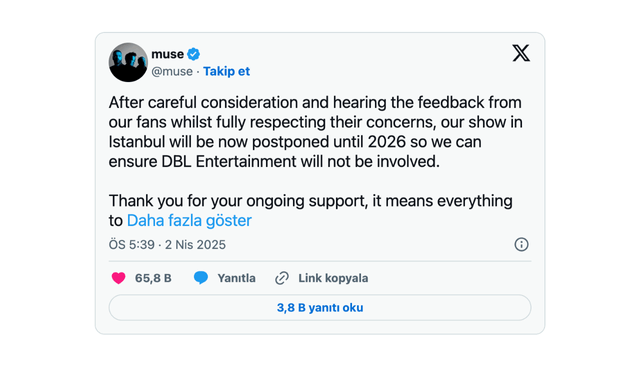Viewport: 641px width, 380px height.
Task: Open the ÖS 5:39 time link
Action: click(132, 244)
